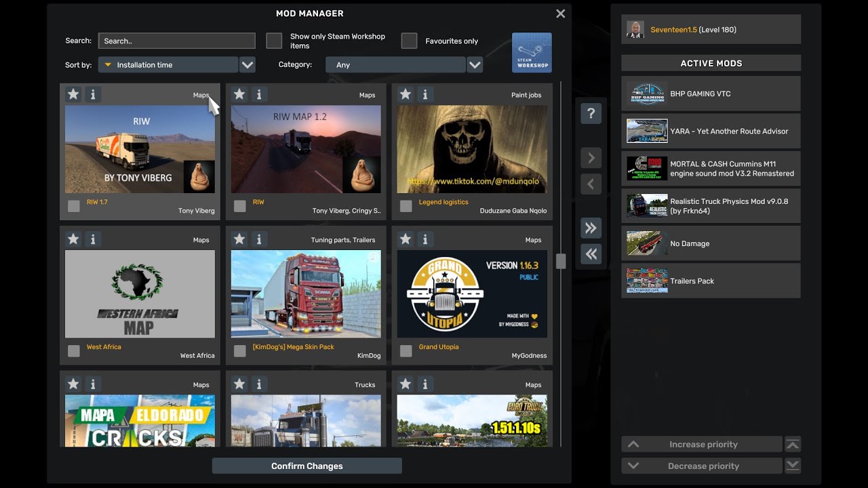Viewport: 868px width, 488px height.
Task: Favourite the 1.51.1.10s map mod
Action: [x=406, y=384]
